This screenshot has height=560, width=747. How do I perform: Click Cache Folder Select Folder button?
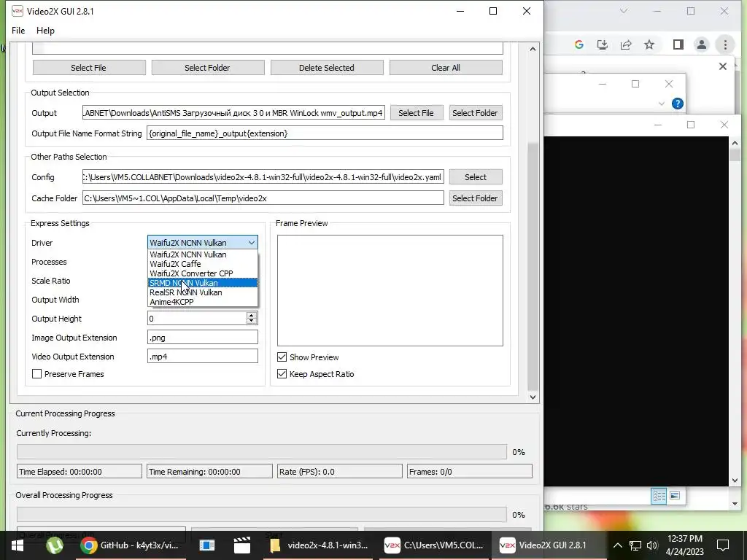click(x=475, y=198)
